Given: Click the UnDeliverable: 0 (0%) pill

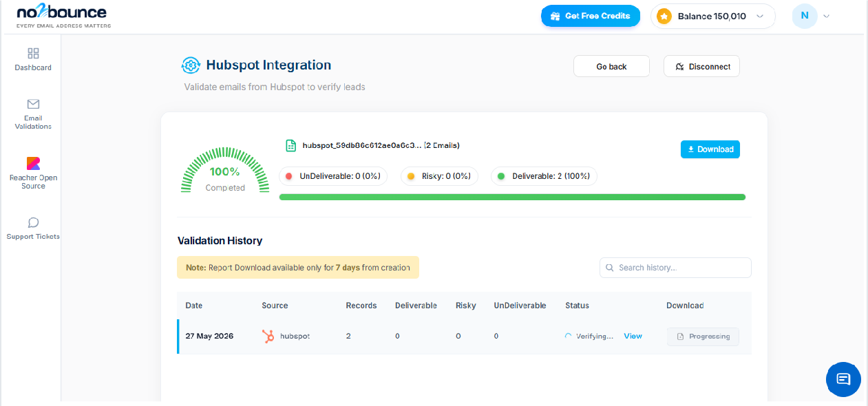Looking at the screenshot, I should point(333,176).
